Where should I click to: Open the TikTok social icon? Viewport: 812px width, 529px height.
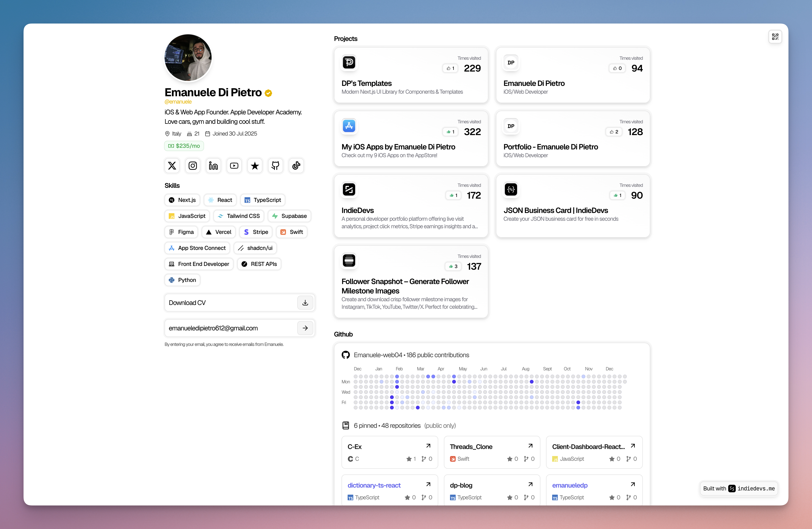pos(296,165)
